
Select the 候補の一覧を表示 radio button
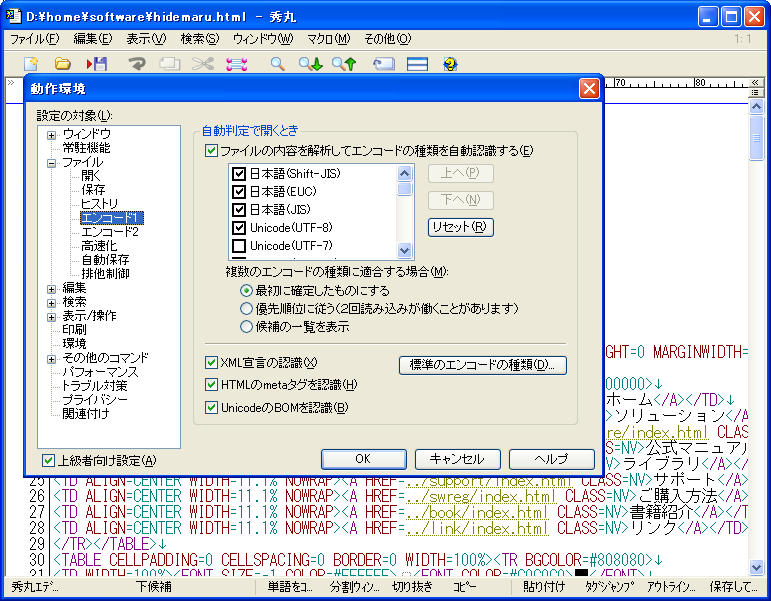point(246,326)
